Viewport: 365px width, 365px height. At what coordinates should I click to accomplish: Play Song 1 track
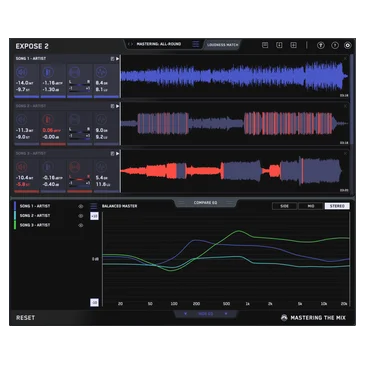[x=117, y=59]
